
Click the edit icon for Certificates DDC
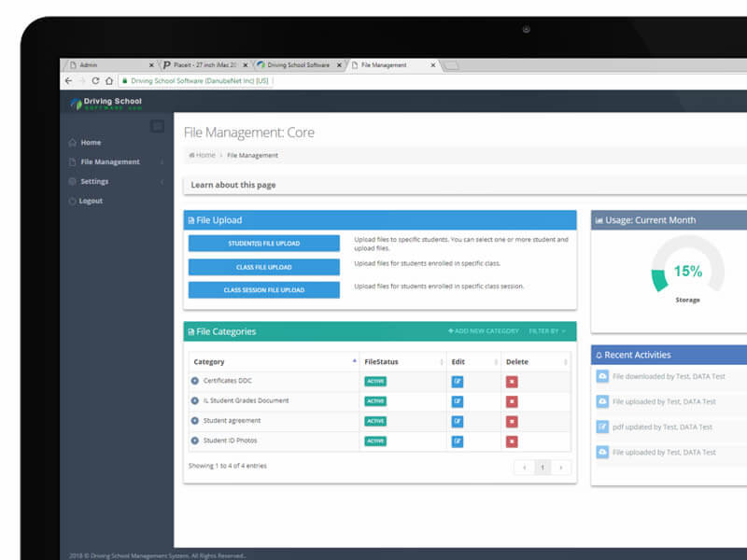point(458,381)
